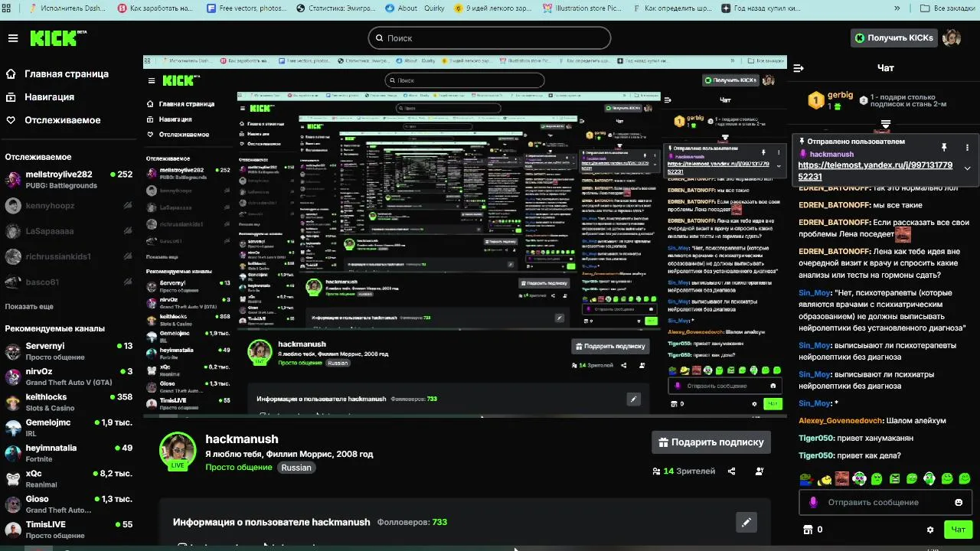The width and height of the screenshot is (980, 551).
Task: Send message with the green Чат button
Action: coord(959,530)
